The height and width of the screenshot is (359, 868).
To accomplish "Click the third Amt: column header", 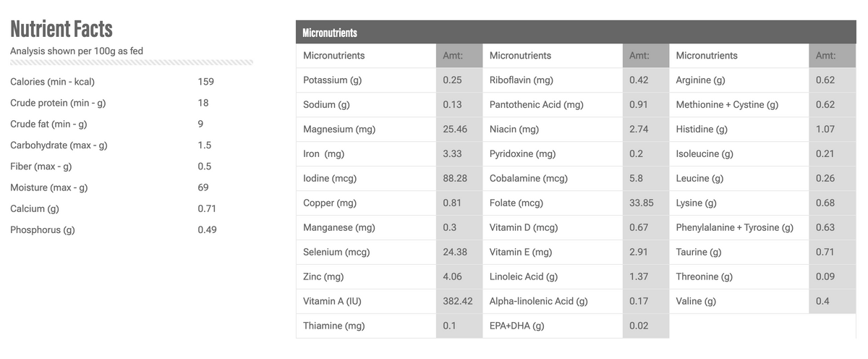I will (x=832, y=56).
